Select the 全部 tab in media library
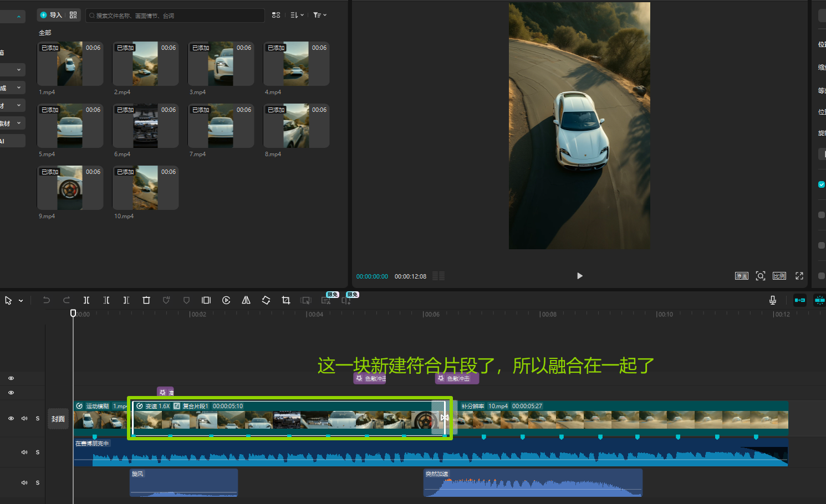 (x=45, y=33)
